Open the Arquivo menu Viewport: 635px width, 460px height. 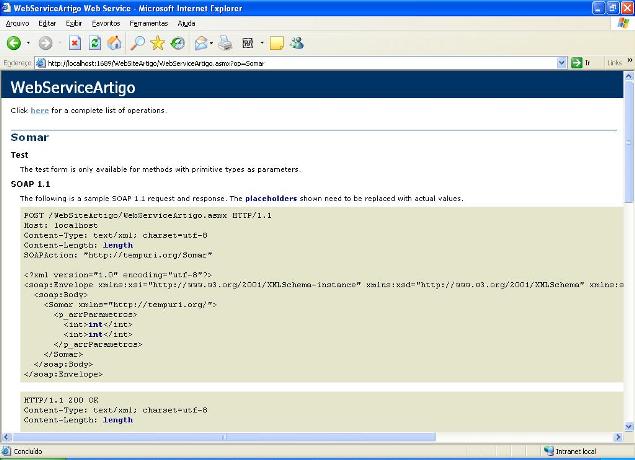tap(17, 22)
